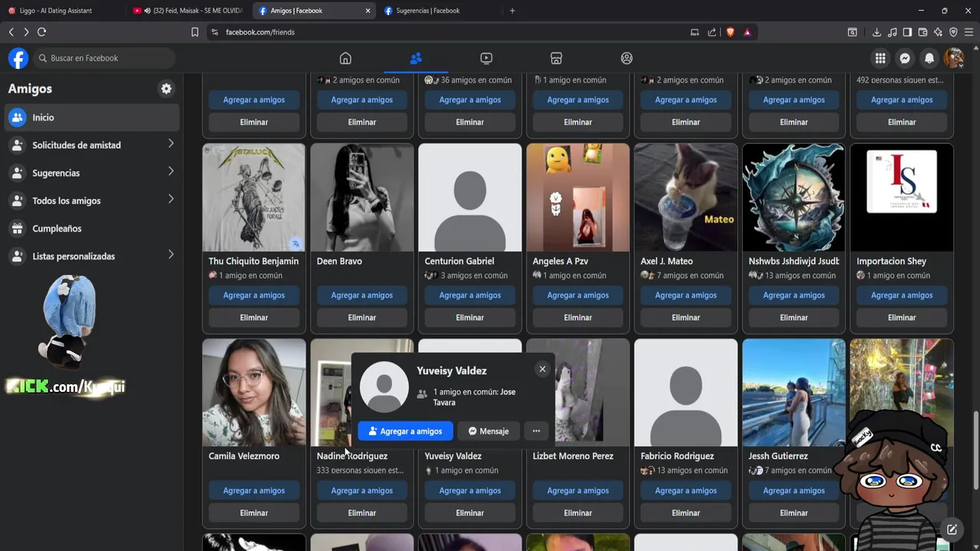Click the page vertical scrollbar thumb

tap(975, 450)
